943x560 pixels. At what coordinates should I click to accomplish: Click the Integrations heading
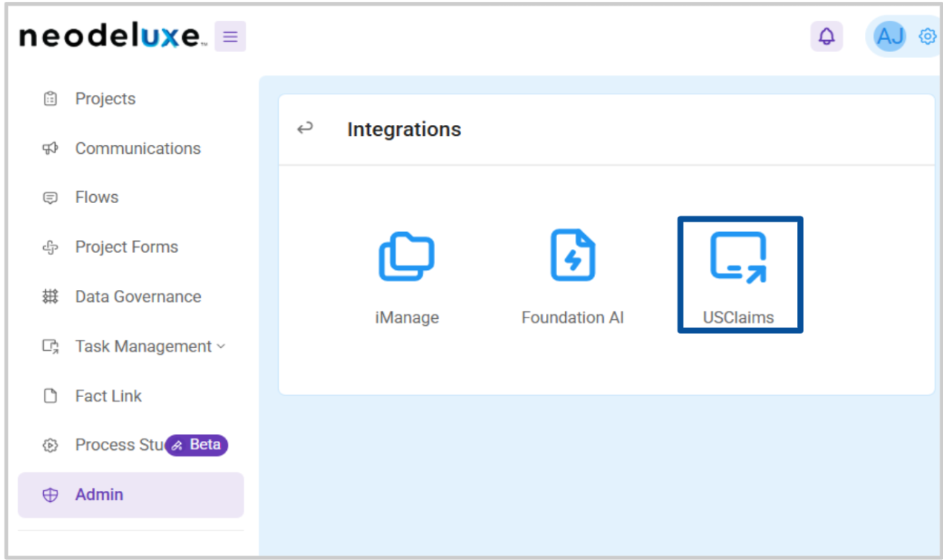click(404, 129)
